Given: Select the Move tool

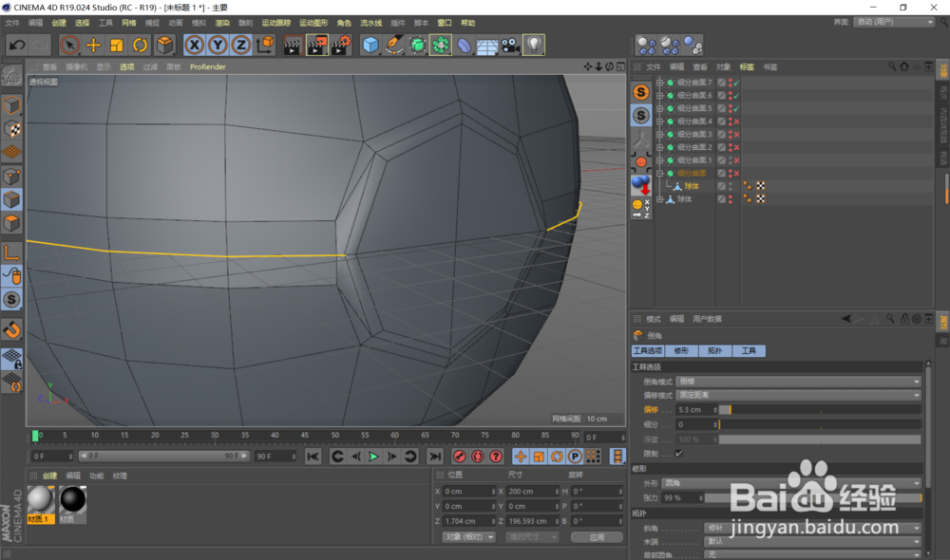Looking at the screenshot, I should pos(93,45).
